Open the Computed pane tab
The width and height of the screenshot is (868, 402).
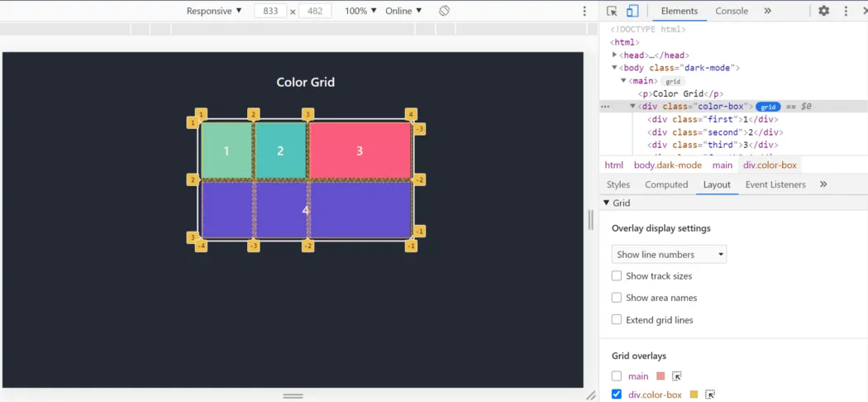pos(666,184)
